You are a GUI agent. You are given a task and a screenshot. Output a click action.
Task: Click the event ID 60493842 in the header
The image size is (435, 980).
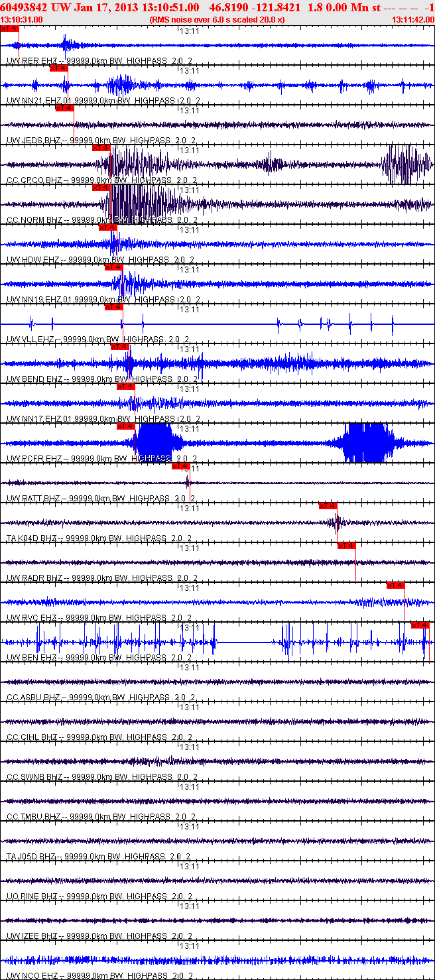pyautogui.click(x=24, y=7)
